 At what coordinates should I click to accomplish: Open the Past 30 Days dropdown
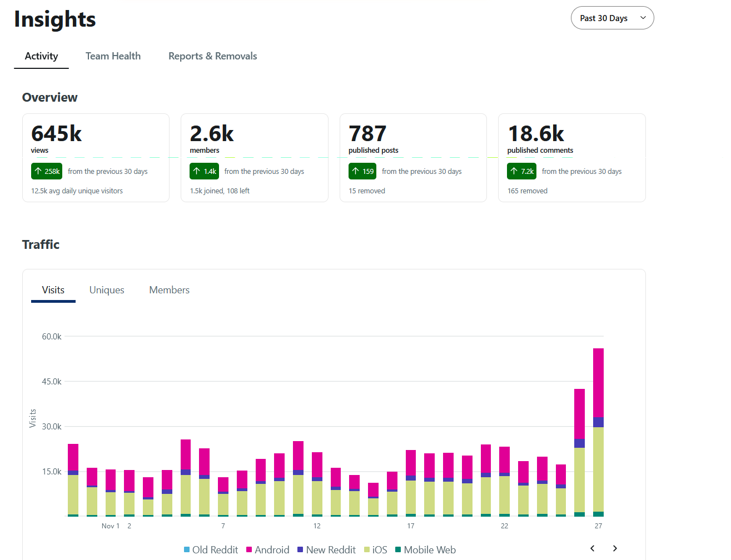tap(612, 18)
